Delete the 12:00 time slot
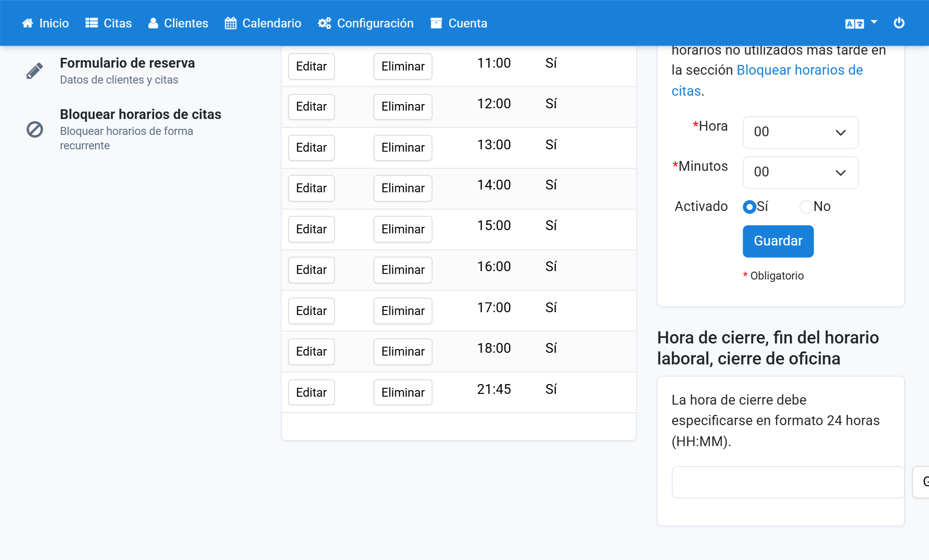The height and width of the screenshot is (560, 929). click(403, 106)
